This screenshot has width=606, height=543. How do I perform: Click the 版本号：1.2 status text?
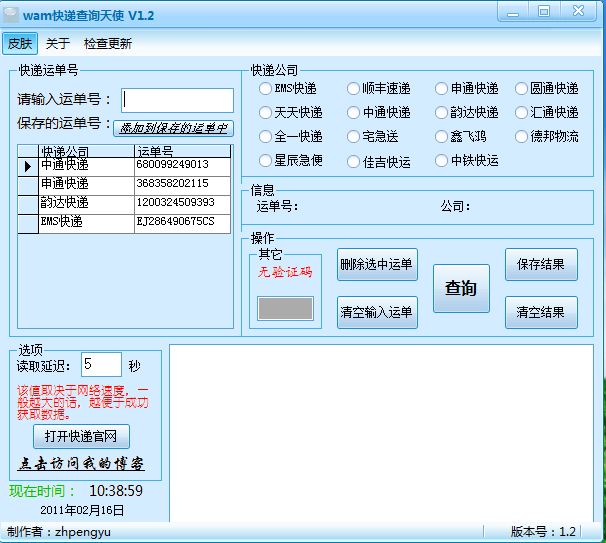pyautogui.click(x=543, y=532)
